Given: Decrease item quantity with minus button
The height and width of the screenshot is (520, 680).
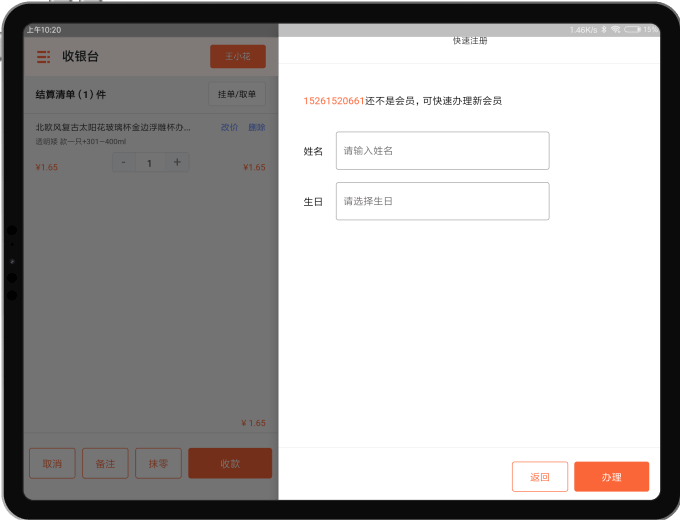Looking at the screenshot, I should [123, 162].
